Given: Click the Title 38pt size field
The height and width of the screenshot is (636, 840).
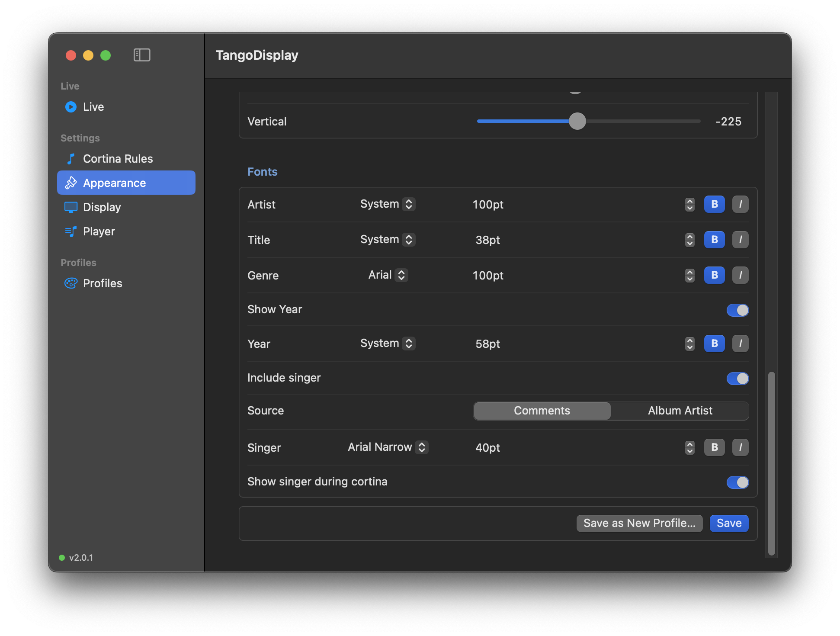Looking at the screenshot, I should (488, 240).
